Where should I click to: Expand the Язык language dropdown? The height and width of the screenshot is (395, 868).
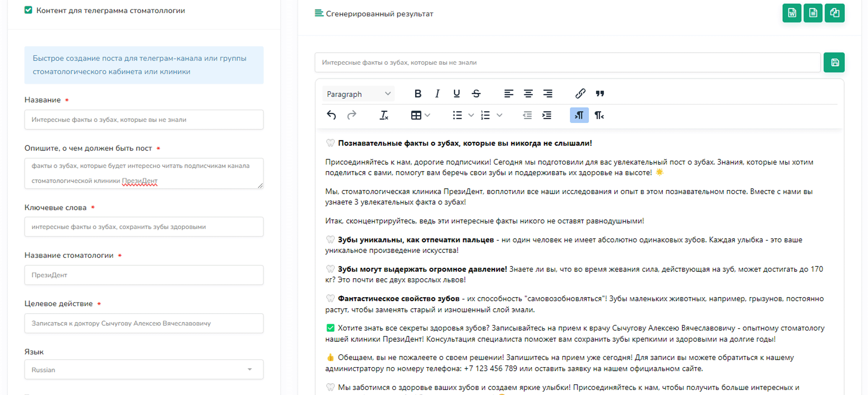pos(144,369)
